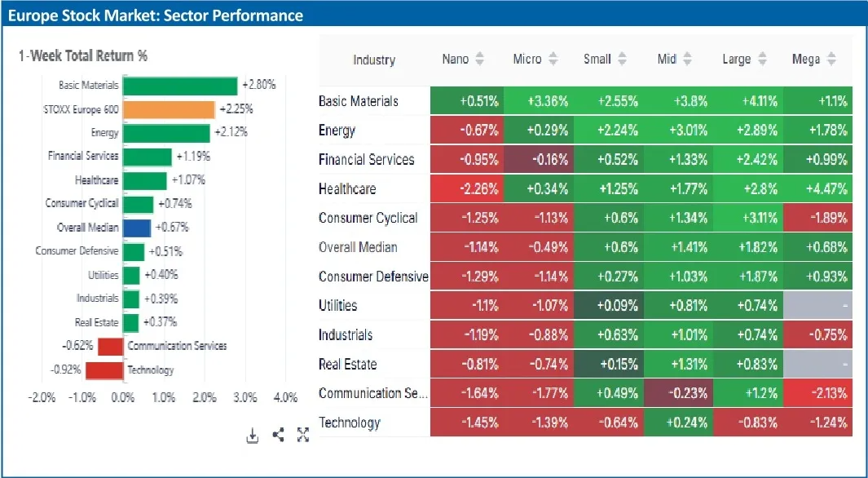Click the share chart icon
This screenshot has width=868, height=478.
click(278, 436)
